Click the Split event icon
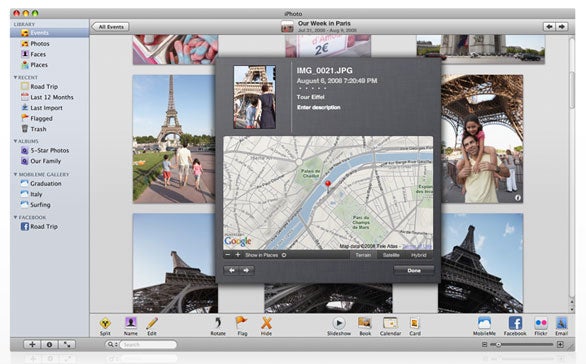Screen dimensions: 586x364 point(105,326)
